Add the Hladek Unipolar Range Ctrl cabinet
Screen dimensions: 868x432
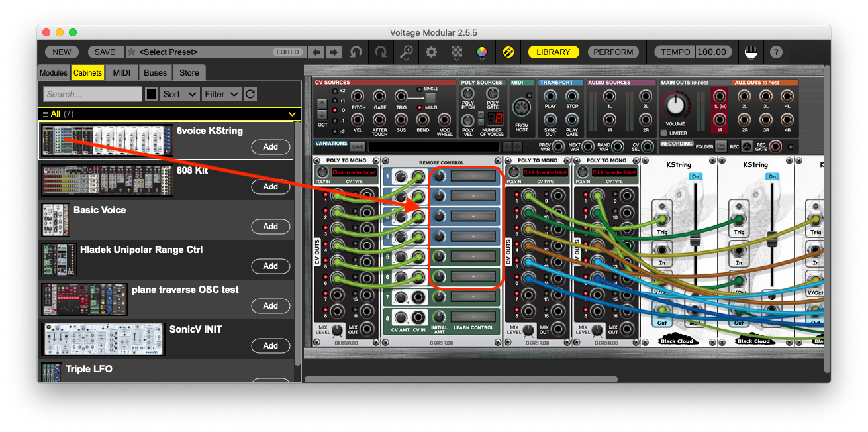pyautogui.click(x=271, y=266)
